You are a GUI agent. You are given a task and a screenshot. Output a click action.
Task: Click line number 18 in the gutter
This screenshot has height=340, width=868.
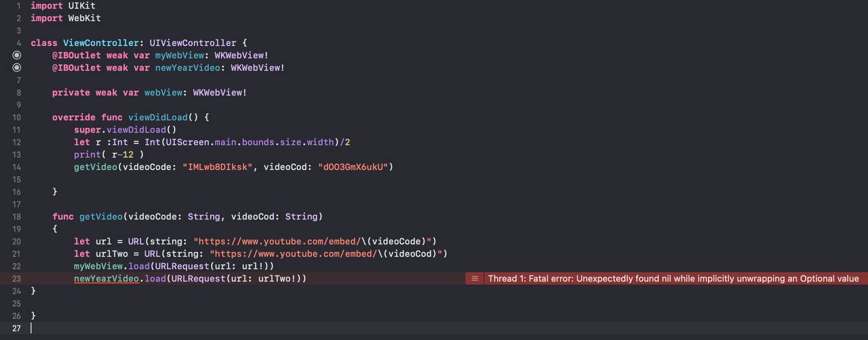pos(16,217)
